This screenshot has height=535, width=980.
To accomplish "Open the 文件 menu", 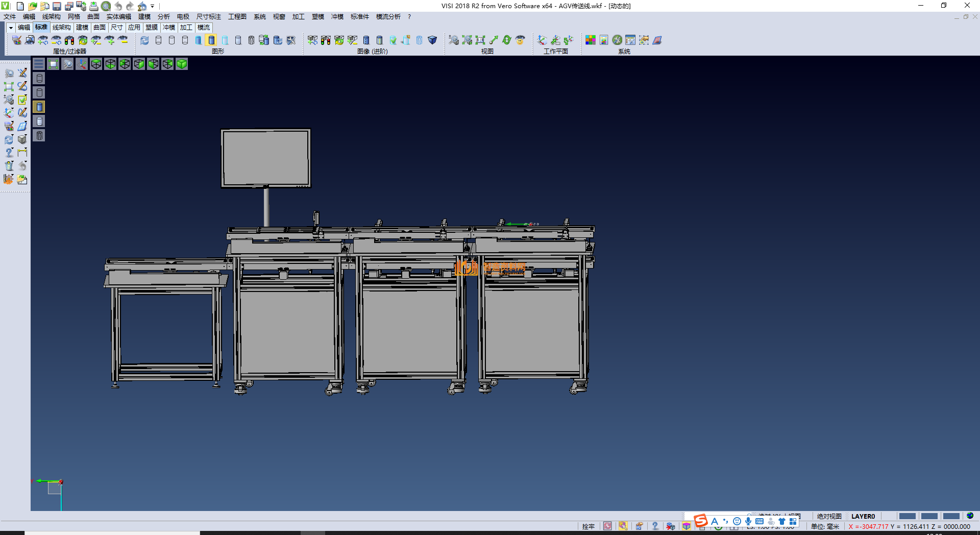I will click(10, 17).
